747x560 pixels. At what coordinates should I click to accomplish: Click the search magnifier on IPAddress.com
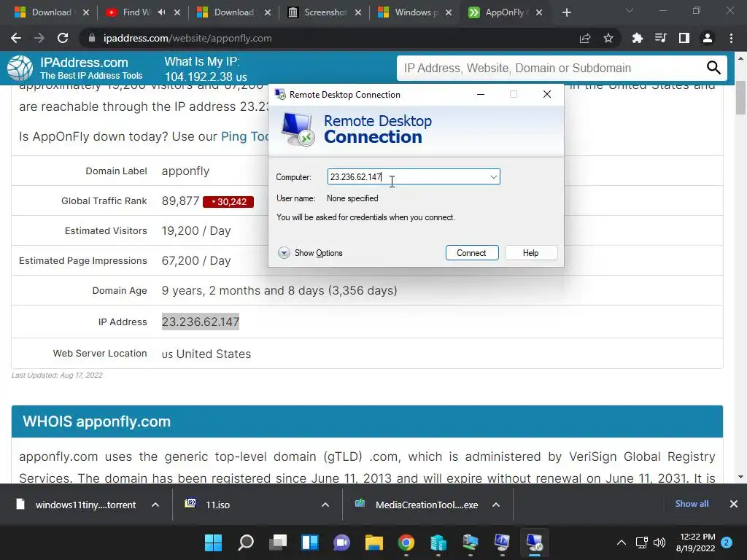pos(713,68)
